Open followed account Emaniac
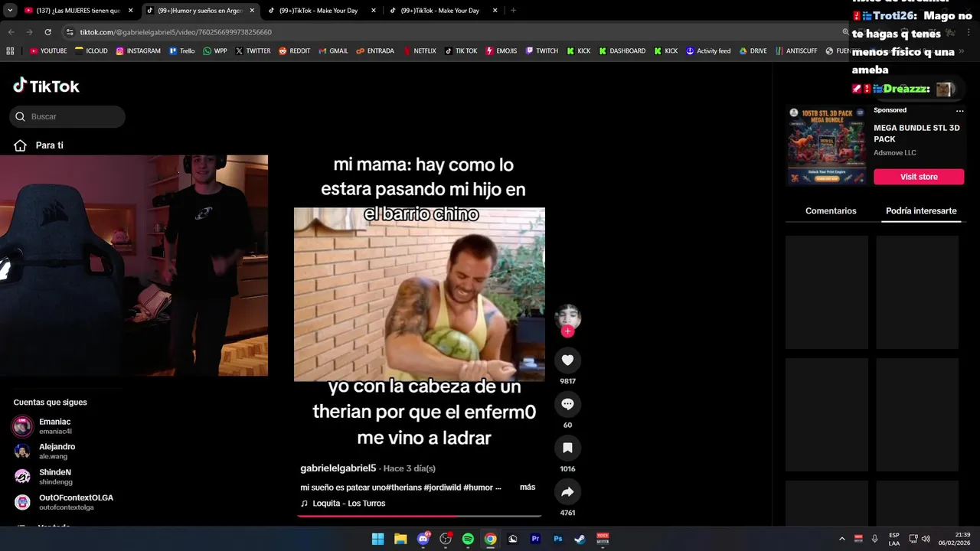Screen dimensions: 980x551 click(64, 426)
